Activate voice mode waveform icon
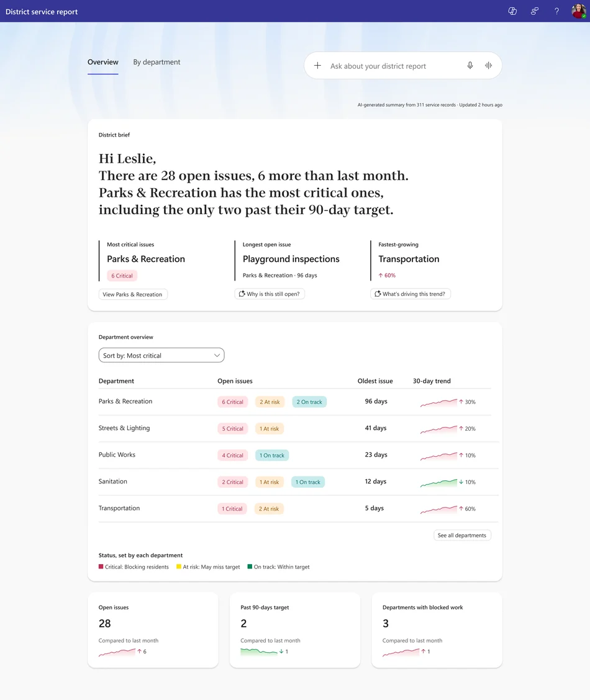Image resolution: width=590 pixels, height=700 pixels. coord(489,66)
